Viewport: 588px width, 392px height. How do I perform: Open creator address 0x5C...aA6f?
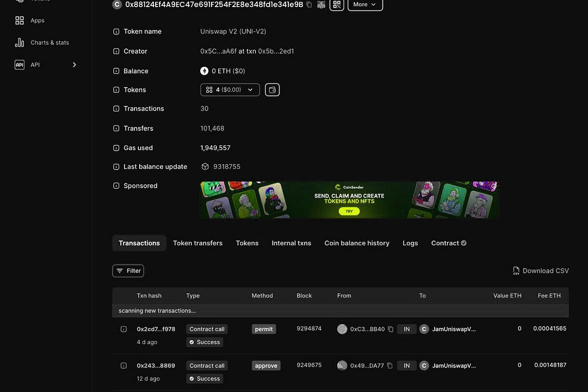218,51
